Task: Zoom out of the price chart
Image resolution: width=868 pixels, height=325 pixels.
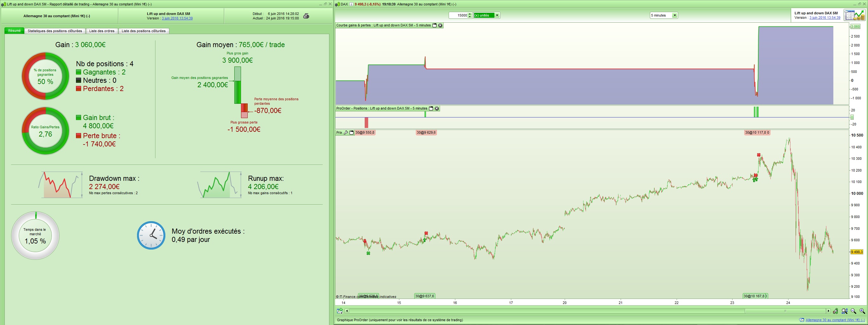Action: click(853, 311)
